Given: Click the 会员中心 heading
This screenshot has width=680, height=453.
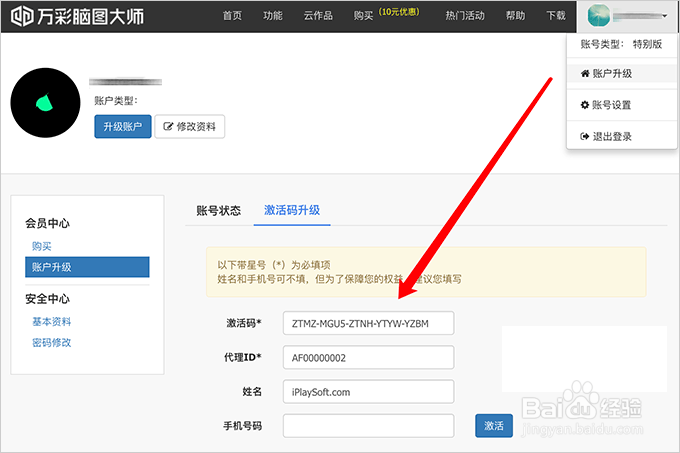Looking at the screenshot, I should pos(47,223).
